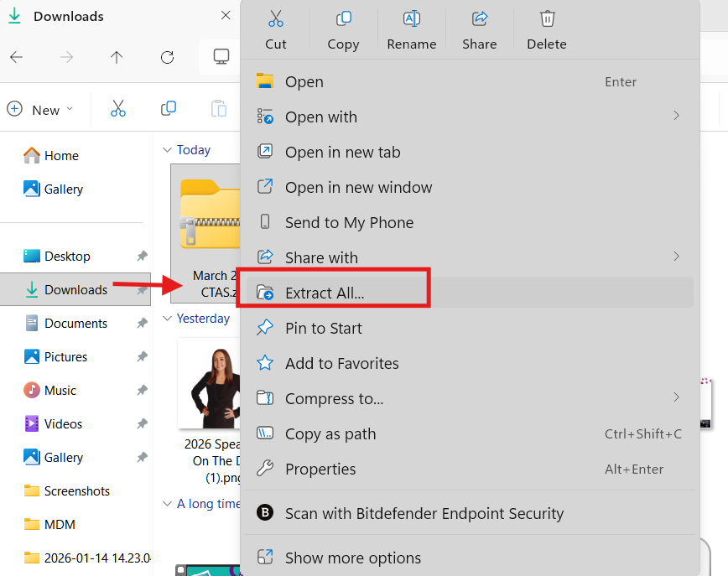728x576 pixels.
Task: Click the Copy icon in context menu
Action: pyautogui.click(x=343, y=19)
